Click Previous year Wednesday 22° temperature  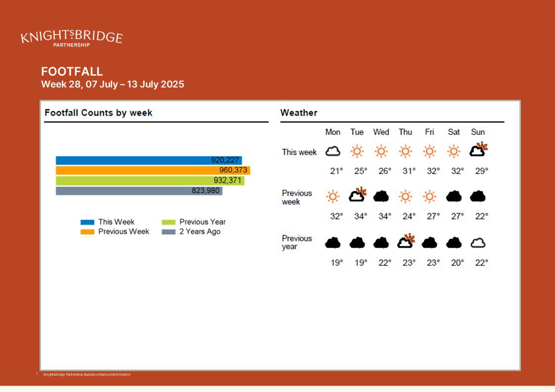(x=385, y=263)
